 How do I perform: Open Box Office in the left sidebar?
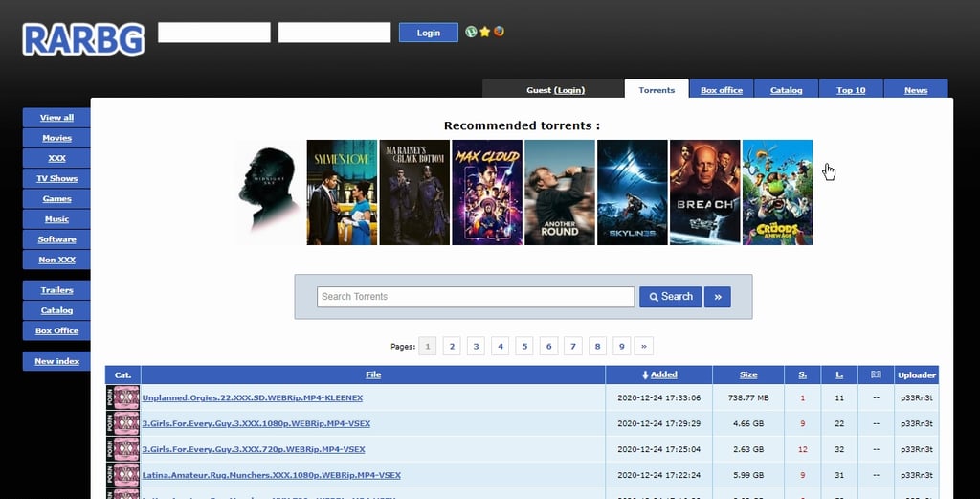(56, 330)
